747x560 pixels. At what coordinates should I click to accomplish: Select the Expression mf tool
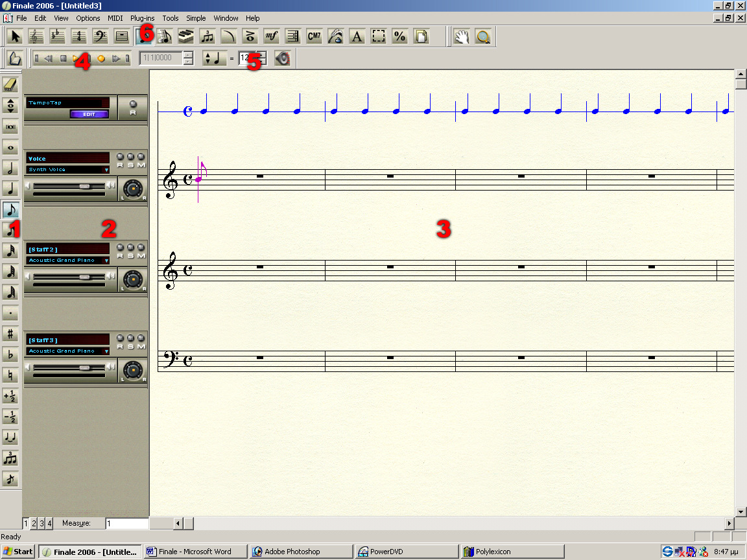pos(272,37)
